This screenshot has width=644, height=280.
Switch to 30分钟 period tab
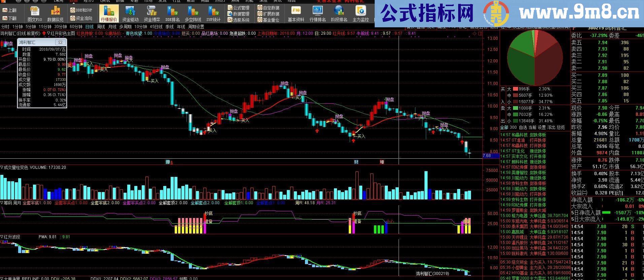pyautogui.click(x=61, y=27)
